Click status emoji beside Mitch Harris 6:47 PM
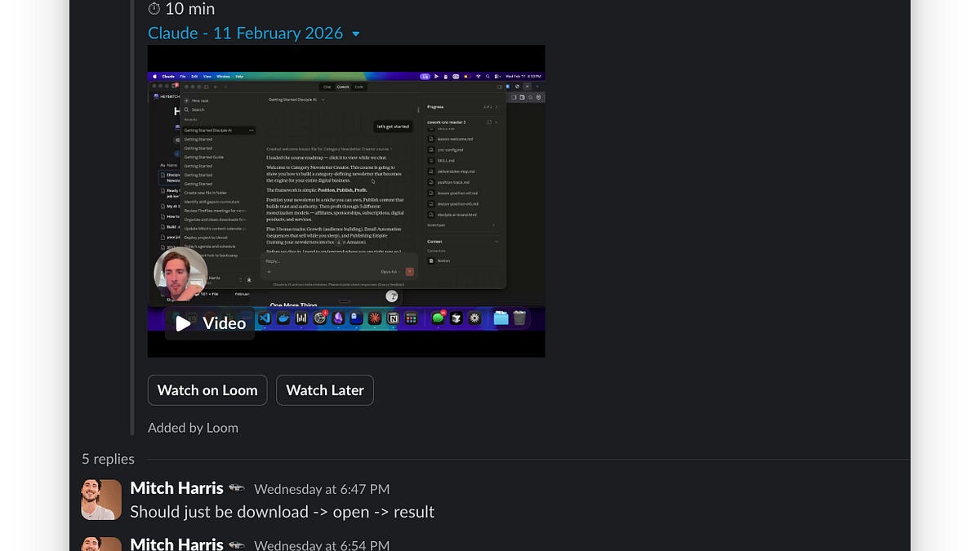This screenshot has width=980, height=551. 237,488
